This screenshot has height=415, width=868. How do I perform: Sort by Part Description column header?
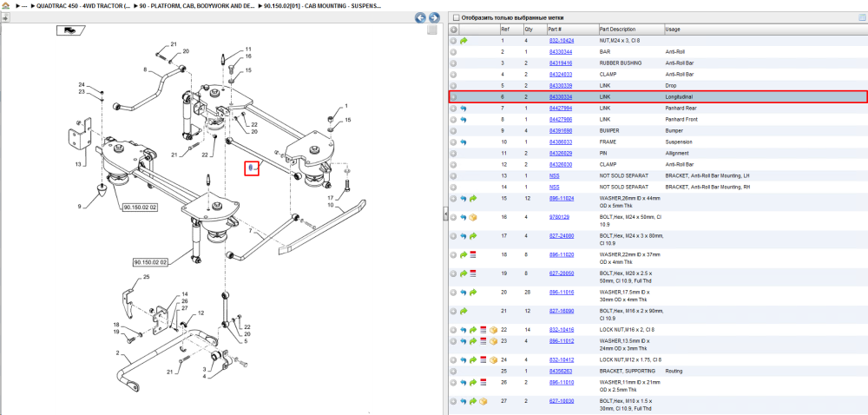coord(617,30)
